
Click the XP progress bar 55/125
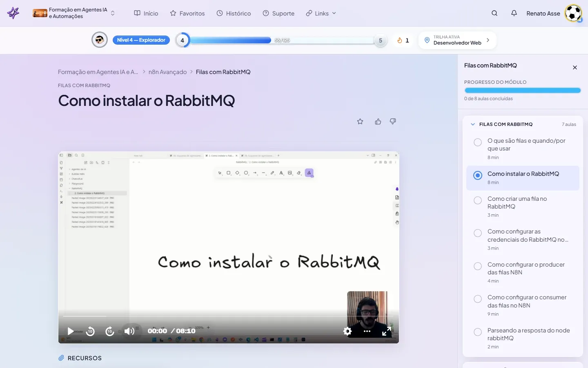coord(282,40)
